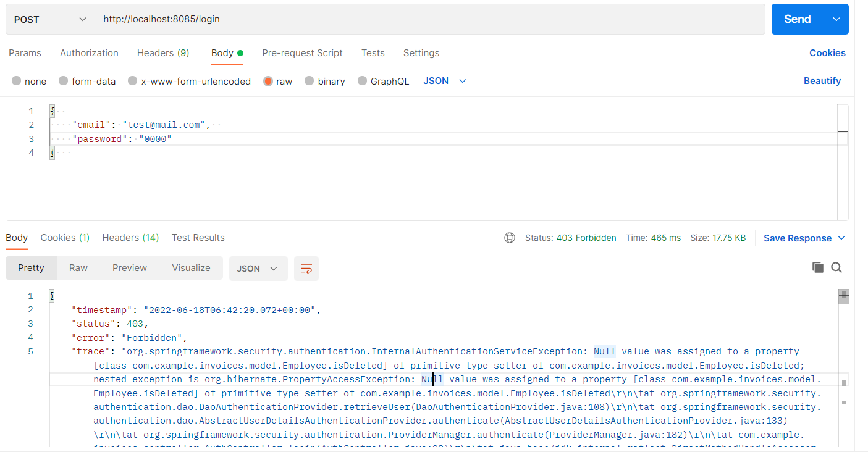Select the binary body radio option
The width and height of the screenshot is (868, 452).
point(310,81)
